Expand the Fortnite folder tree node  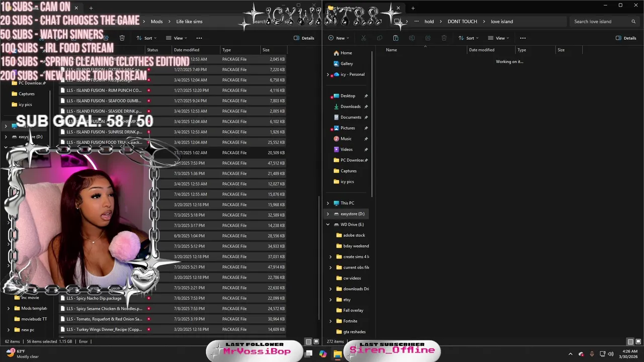tap(331, 321)
